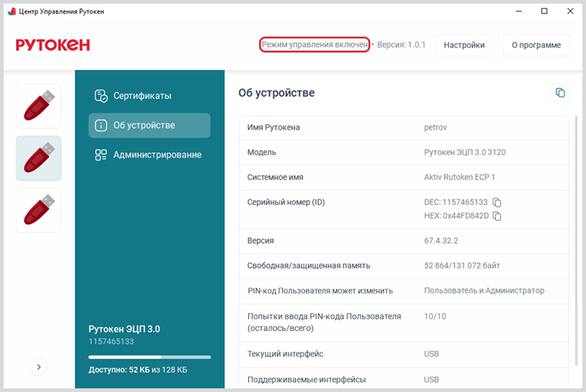Click the memory value '52 864/131 072 байт'
The width and height of the screenshot is (586, 392).
462,266
